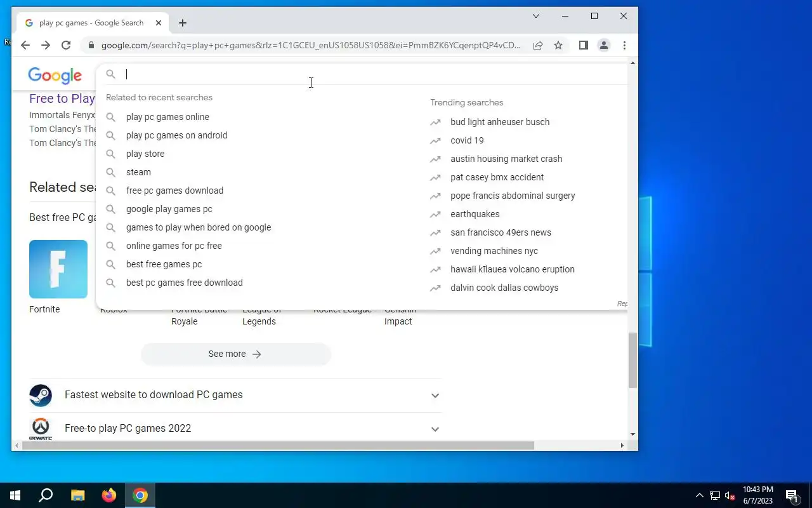Screen dimensions: 812x508
Task: Click the horizontal scrollbar thumb
Action: tap(278, 446)
